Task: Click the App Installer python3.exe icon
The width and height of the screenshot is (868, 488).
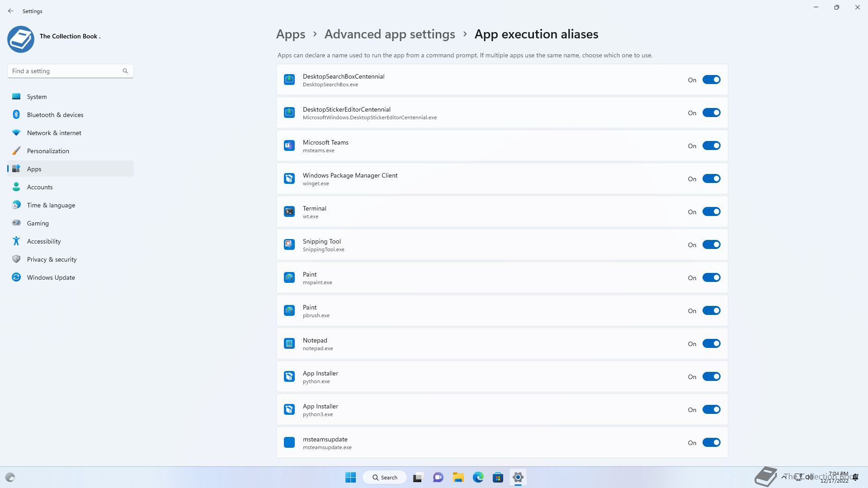Action: (x=289, y=410)
